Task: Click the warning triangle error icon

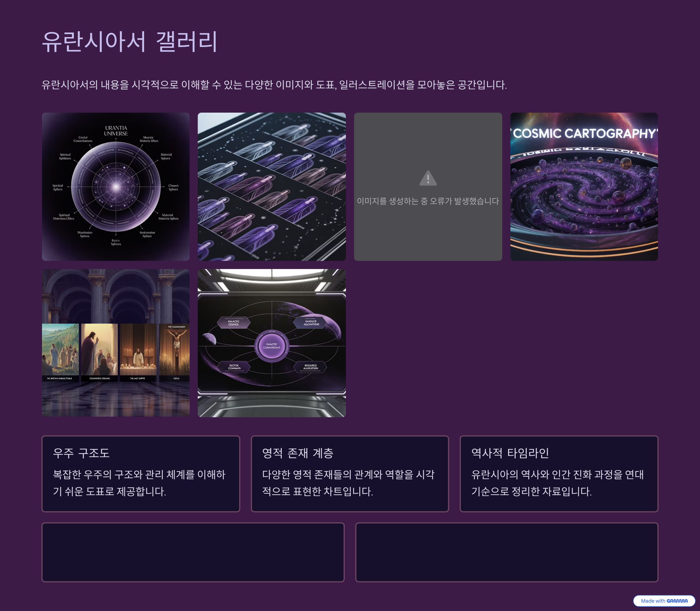Action: (428, 178)
